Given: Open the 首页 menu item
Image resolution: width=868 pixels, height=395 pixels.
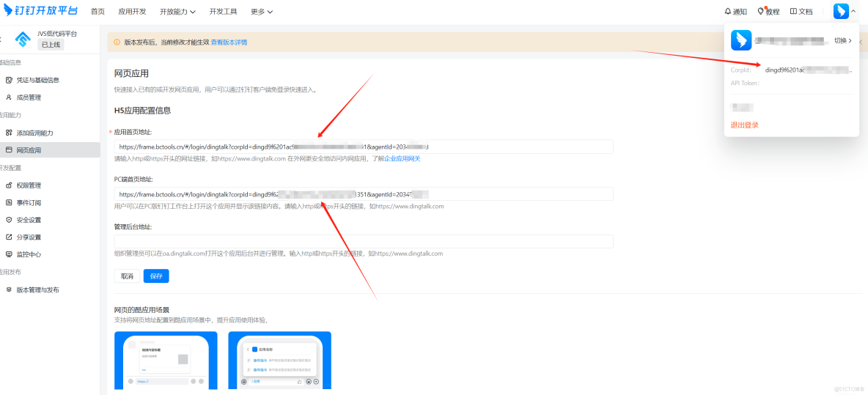Looking at the screenshot, I should coord(98,12).
